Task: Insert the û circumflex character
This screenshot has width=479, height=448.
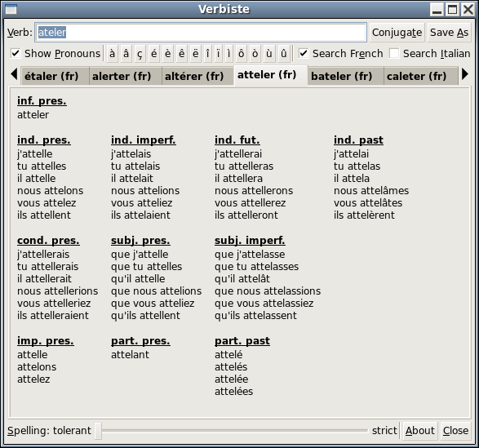Action: pyautogui.click(x=283, y=54)
